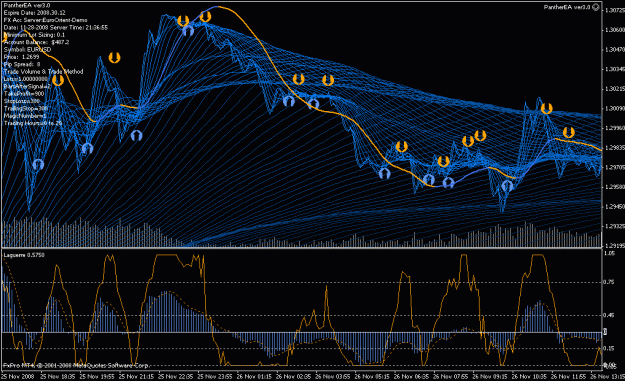The image size is (625, 381).
Task: Click the '25 Nov 19:55' time axis label
Action: pyautogui.click(x=97, y=377)
